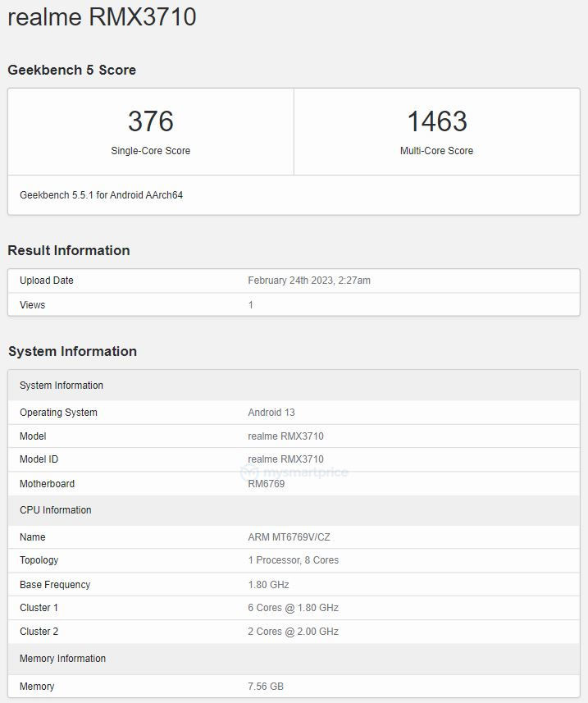Click the Upload Date label

click(x=47, y=281)
